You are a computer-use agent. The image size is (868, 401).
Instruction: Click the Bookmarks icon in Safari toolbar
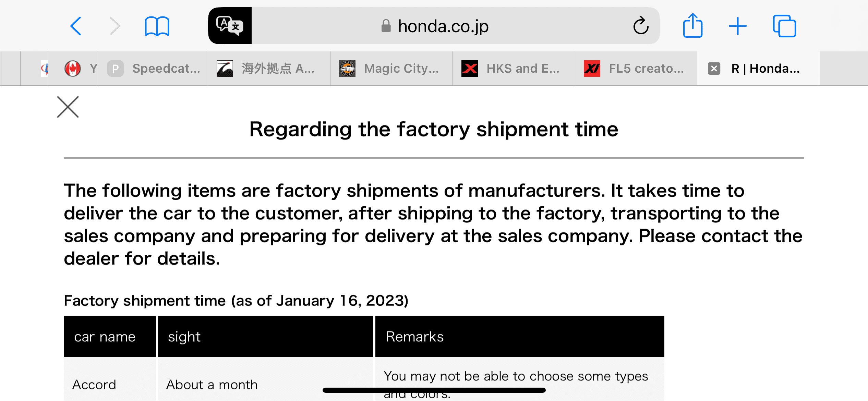(157, 26)
